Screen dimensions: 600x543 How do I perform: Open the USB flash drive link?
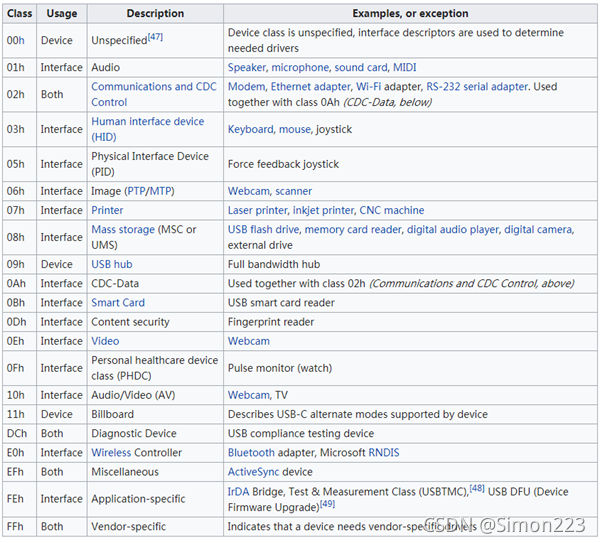click(x=264, y=230)
